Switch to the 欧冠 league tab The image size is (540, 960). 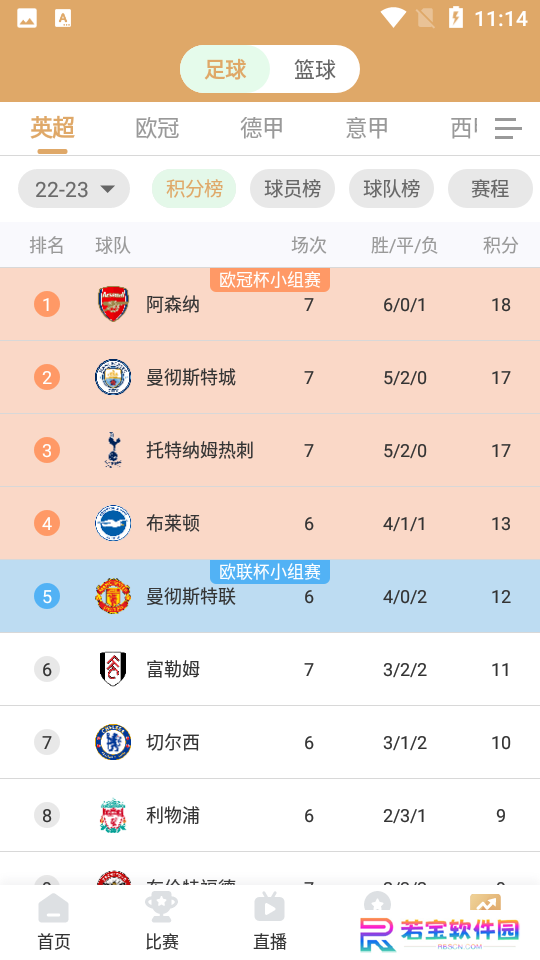pyautogui.click(x=157, y=129)
